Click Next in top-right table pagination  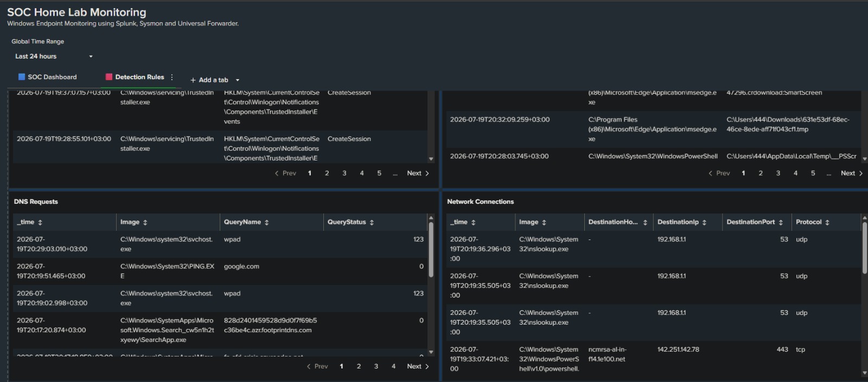(x=852, y=173)
